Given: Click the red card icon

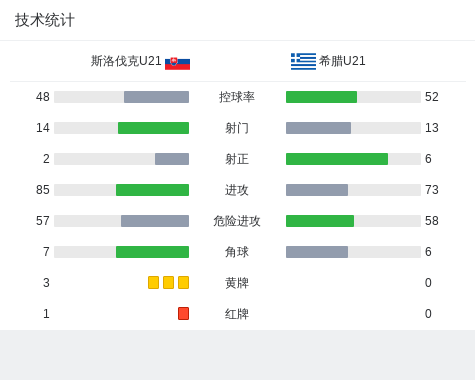Looking at the screenshot, I should pos(183,313).
